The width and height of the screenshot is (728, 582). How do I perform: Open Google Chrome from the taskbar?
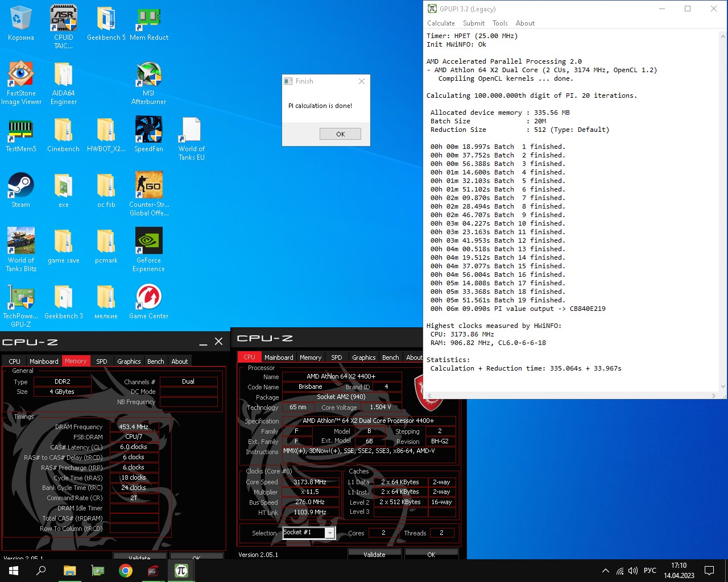point(126,571)
